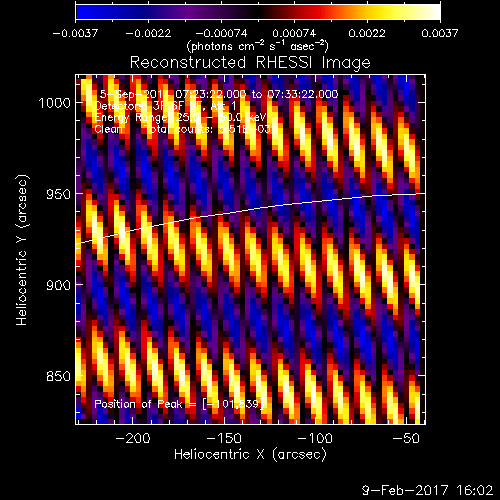
Task: Click the 'Reconstructed RHESSI Image' title
Action: pos(250,62)
